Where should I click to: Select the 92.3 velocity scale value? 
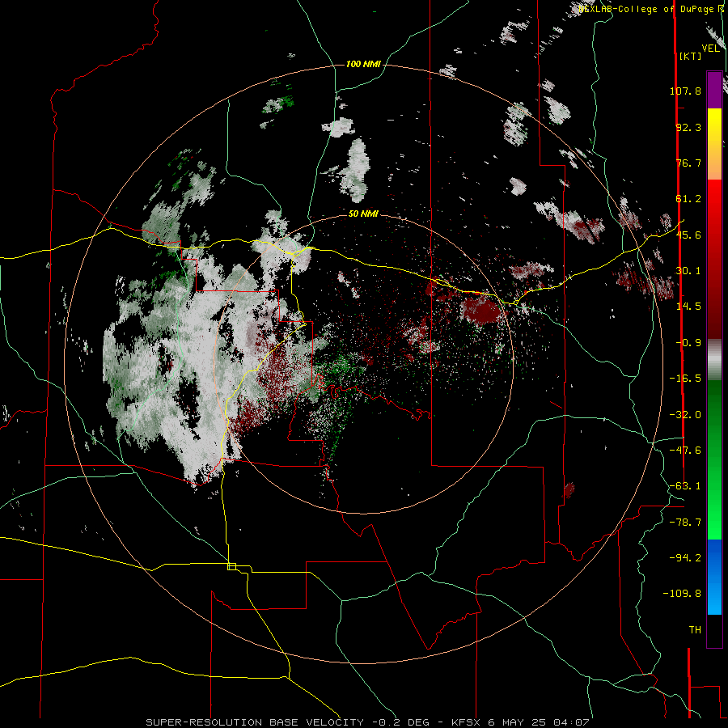point(688,127)
